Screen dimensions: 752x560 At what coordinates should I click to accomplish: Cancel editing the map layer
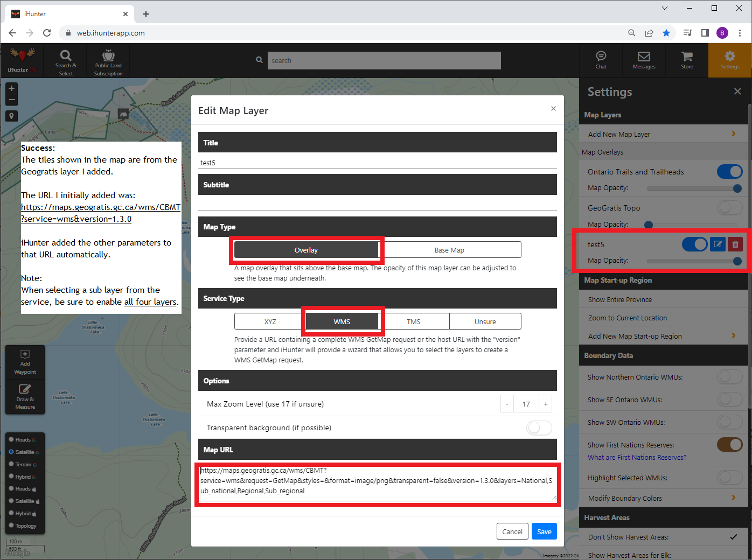pyautogui.click(x=512, y=531)
